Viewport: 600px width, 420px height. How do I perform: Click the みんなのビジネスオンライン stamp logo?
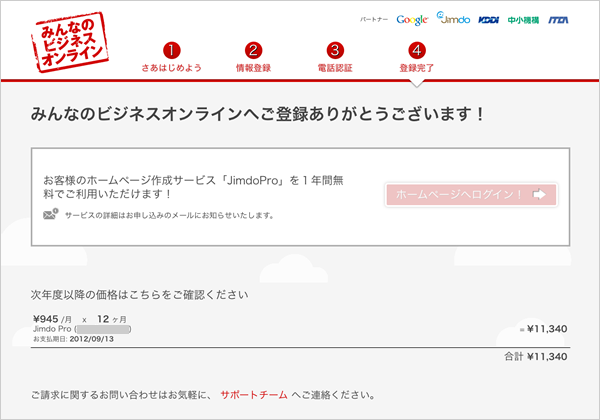point(70,42)
